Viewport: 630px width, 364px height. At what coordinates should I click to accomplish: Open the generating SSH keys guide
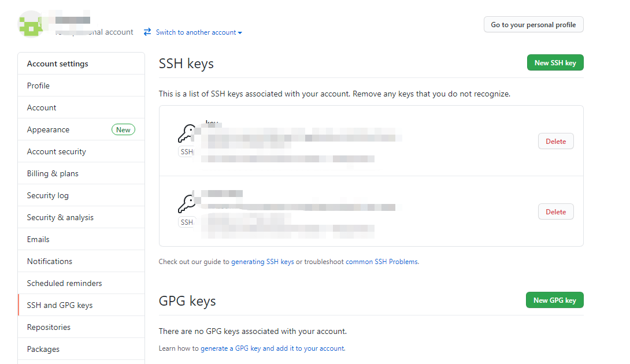click(262, 262)
